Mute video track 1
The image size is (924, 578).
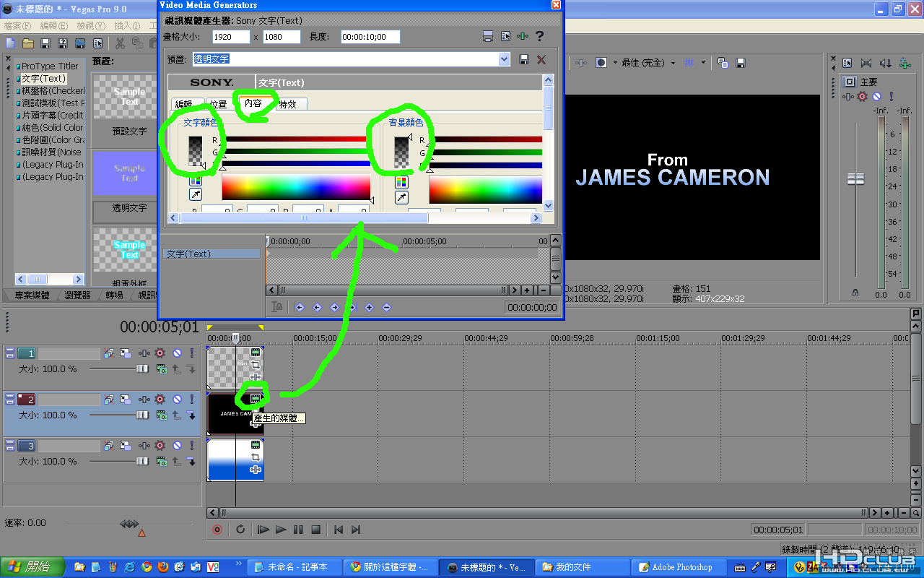[x=177, y=353]
